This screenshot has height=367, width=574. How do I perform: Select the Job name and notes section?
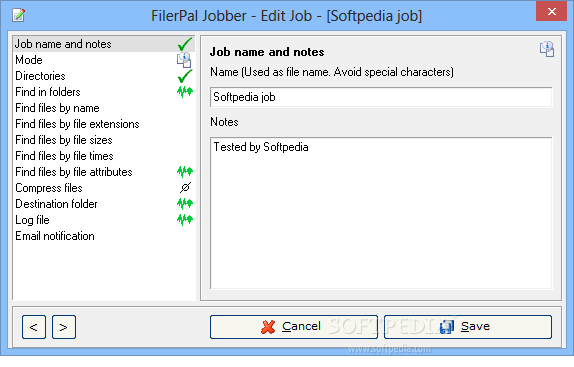click(104, 44)
